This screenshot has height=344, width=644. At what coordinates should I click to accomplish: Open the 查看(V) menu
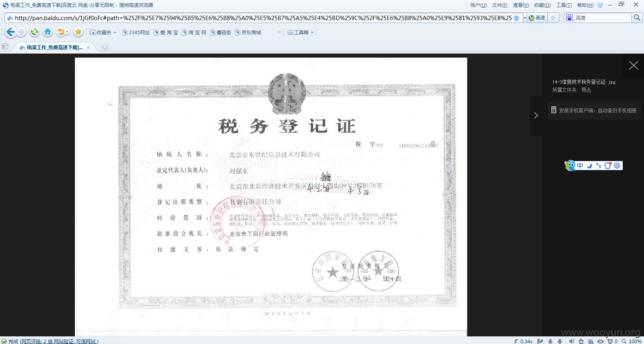point(521,5)
